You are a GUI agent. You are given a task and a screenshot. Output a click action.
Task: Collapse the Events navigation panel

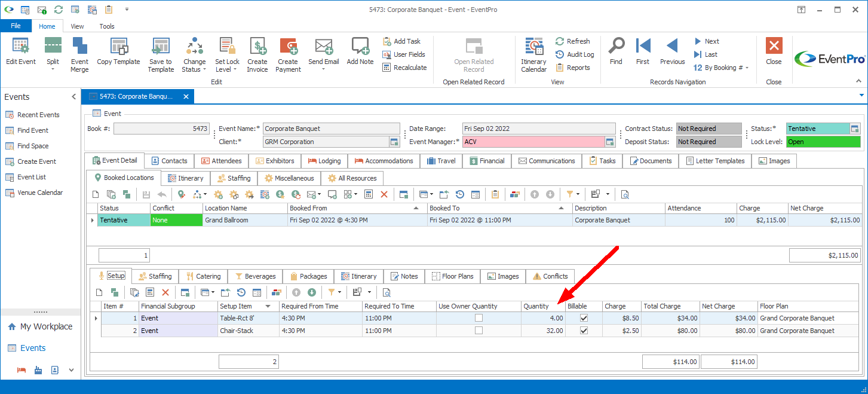coord(74,97)
